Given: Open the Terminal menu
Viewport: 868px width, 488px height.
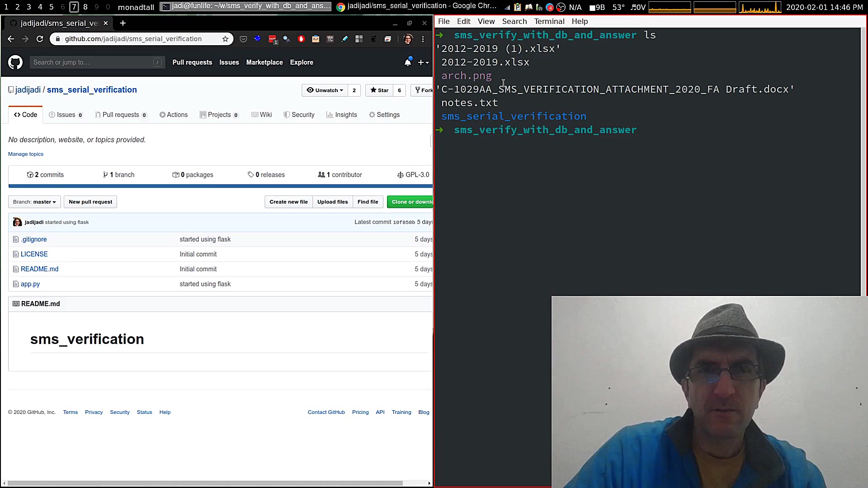Looking at the screenshot, I should point(549,21).
